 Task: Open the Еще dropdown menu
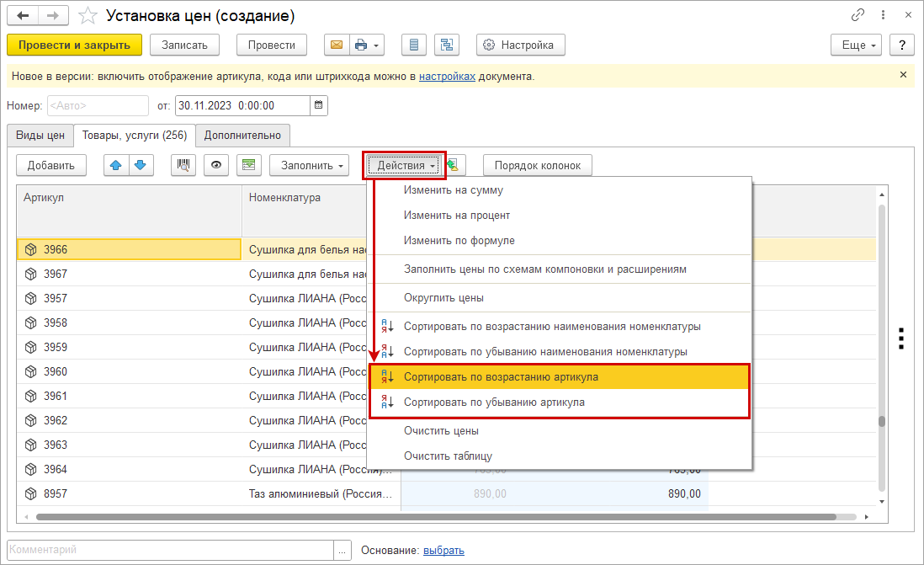pos(856,45)
